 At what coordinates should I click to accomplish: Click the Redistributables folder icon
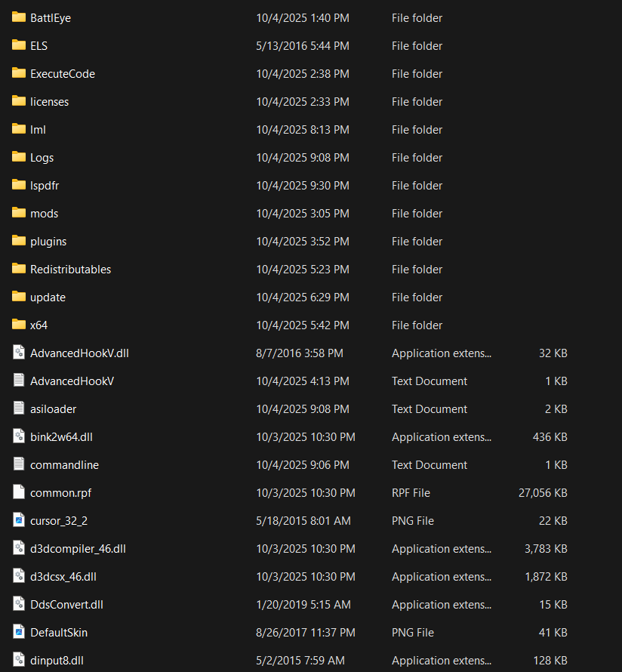point(18,268)
